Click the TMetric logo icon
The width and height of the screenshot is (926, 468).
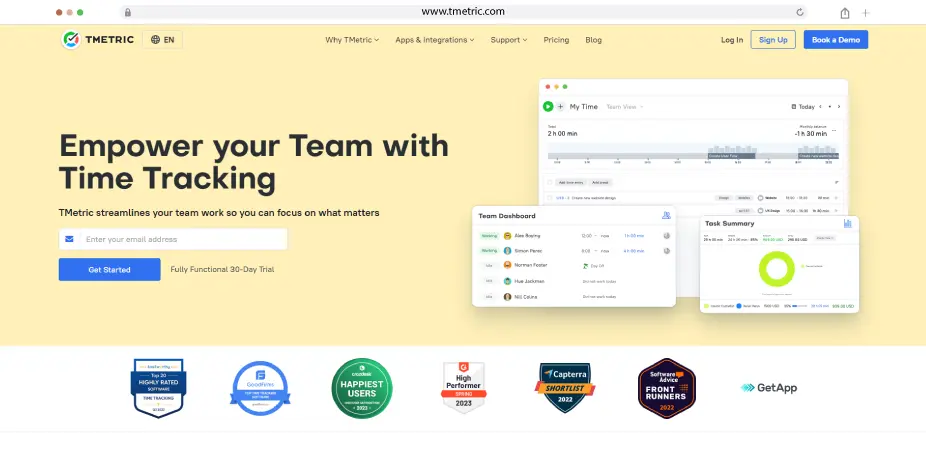coord(71,40)
